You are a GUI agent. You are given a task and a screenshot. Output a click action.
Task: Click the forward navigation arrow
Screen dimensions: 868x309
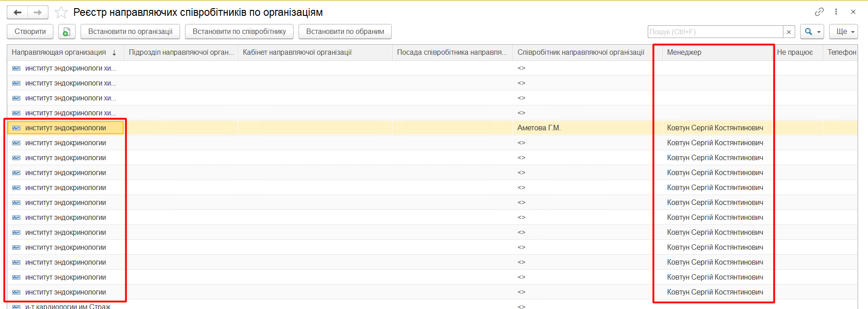coord(38,12)
